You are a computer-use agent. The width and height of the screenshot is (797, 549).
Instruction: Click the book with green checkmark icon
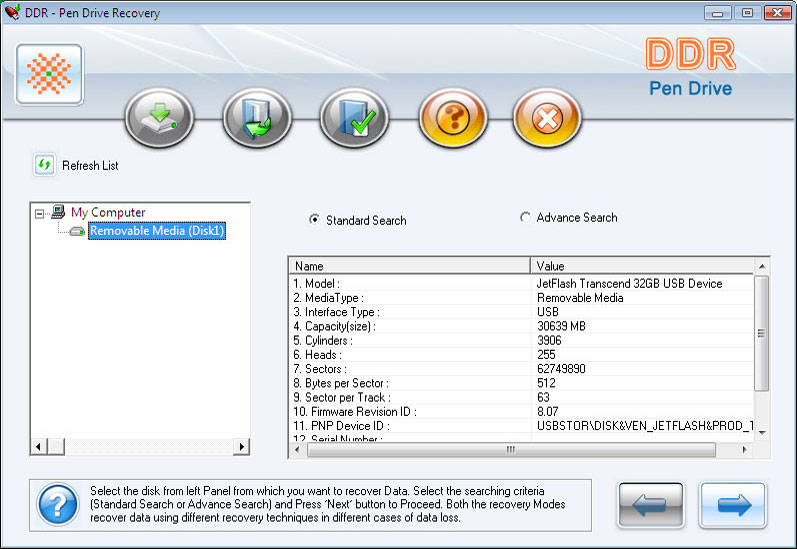click(x=354, y=118)
